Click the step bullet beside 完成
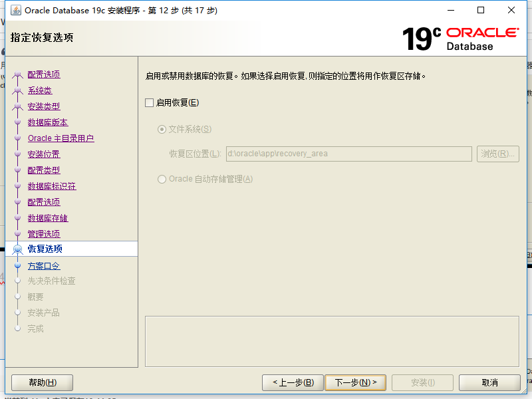The height and width of the screenshot is (399, 532). click(x=18, y=329)
